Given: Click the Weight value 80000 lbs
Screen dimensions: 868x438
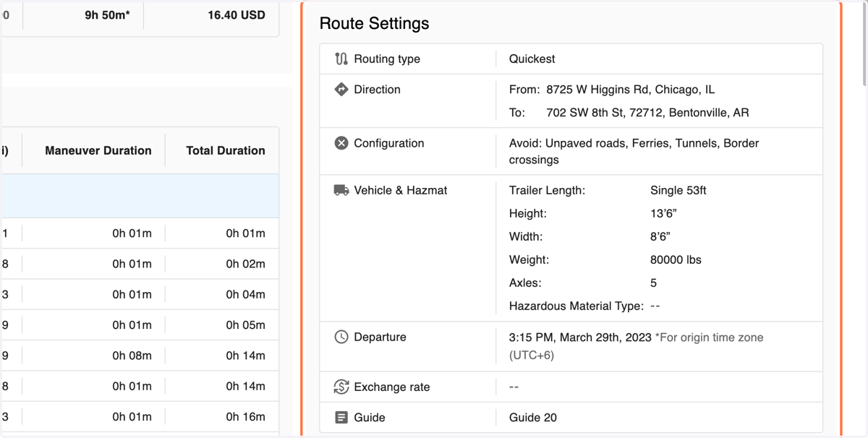Looking at the screenshot, I should pyautogui.click(x=676, y=259).
